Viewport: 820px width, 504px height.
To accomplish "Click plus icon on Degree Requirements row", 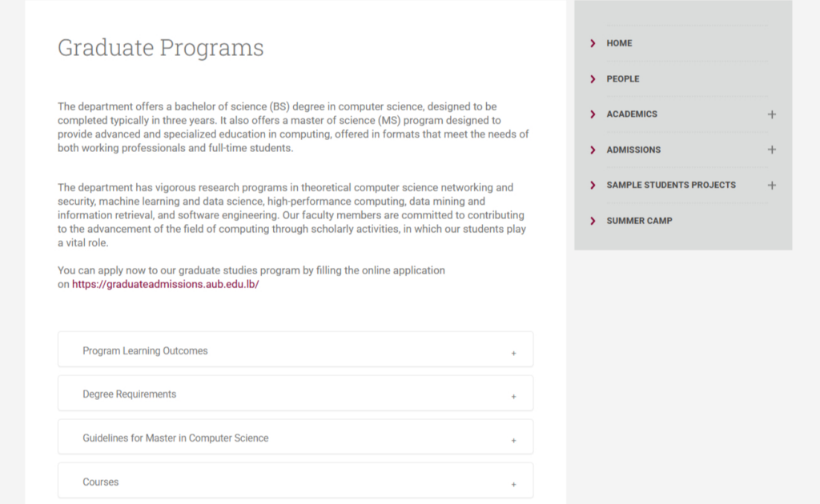I will tap(513, 396).
